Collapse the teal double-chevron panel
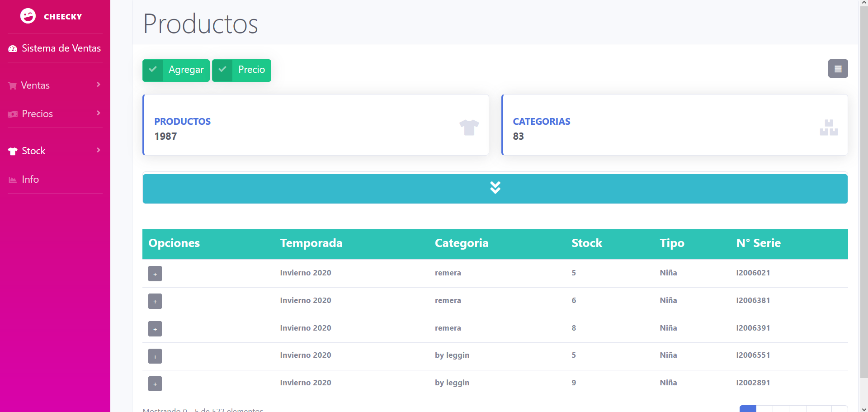 (495, 188)
